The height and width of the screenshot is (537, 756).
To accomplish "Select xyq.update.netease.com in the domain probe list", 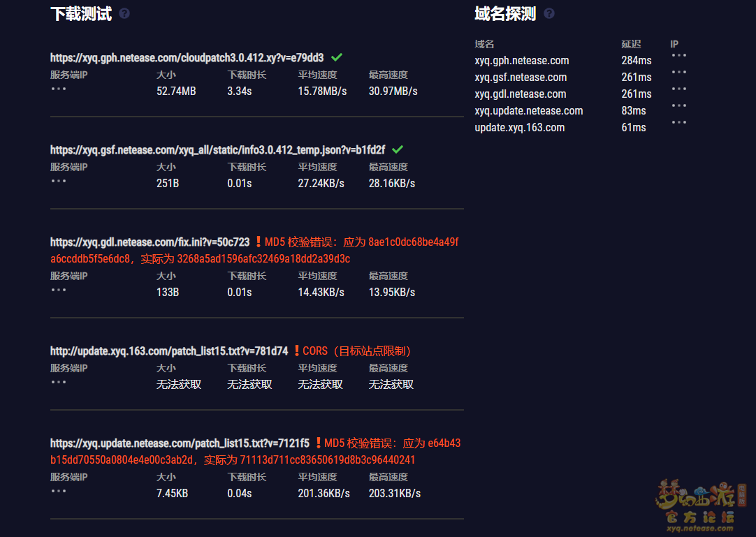I will tap(529, 111).
